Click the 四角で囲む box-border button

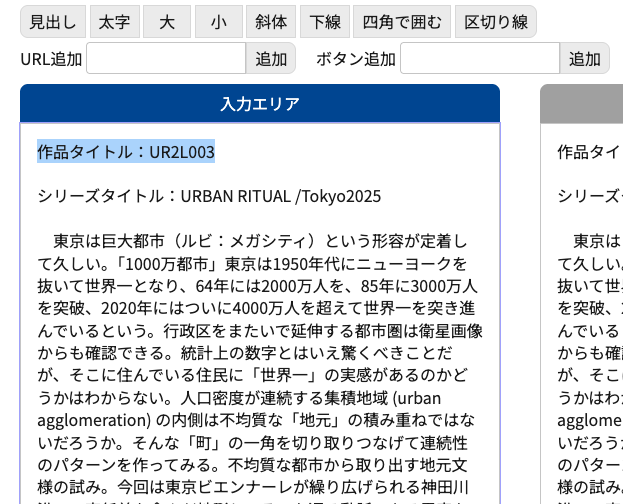(401, 22)
